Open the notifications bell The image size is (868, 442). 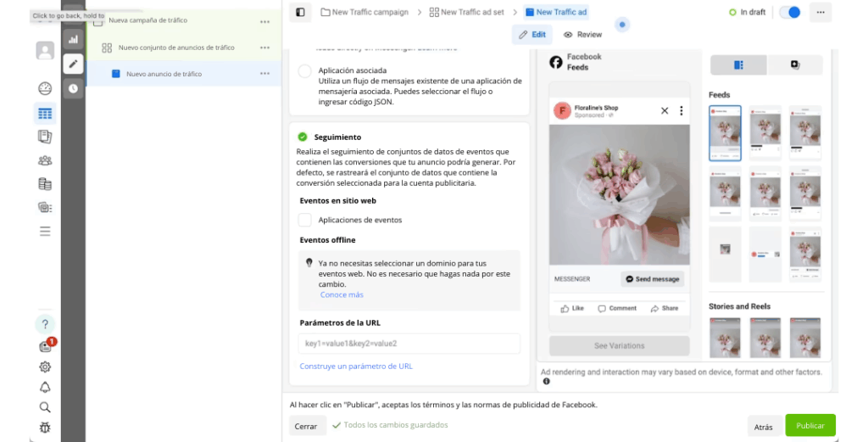coord(45,387)
